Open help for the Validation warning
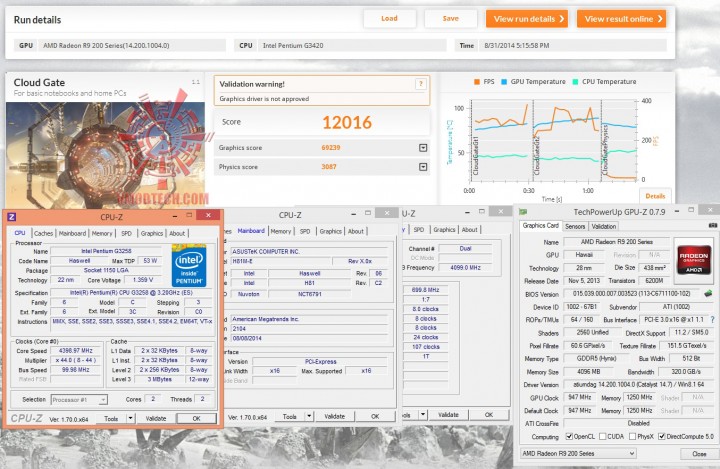This screenshot has height=469, width=720. [x=420, y=84]
